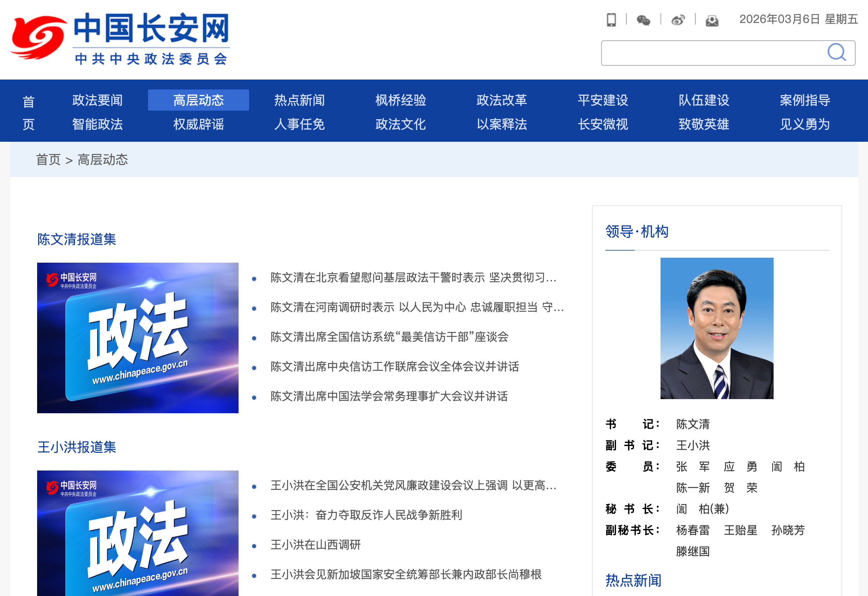Open 枫桥经验 in navigation bar
Screen dimensions: 868x596
400,100
